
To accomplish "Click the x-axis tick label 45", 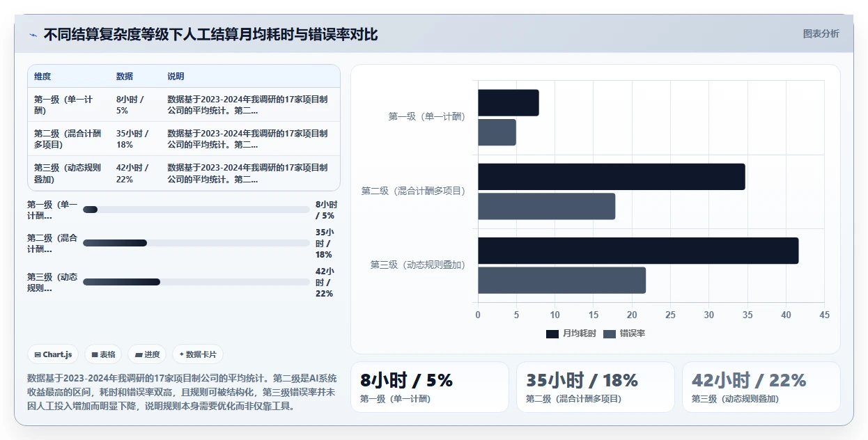I will point(824,315).
